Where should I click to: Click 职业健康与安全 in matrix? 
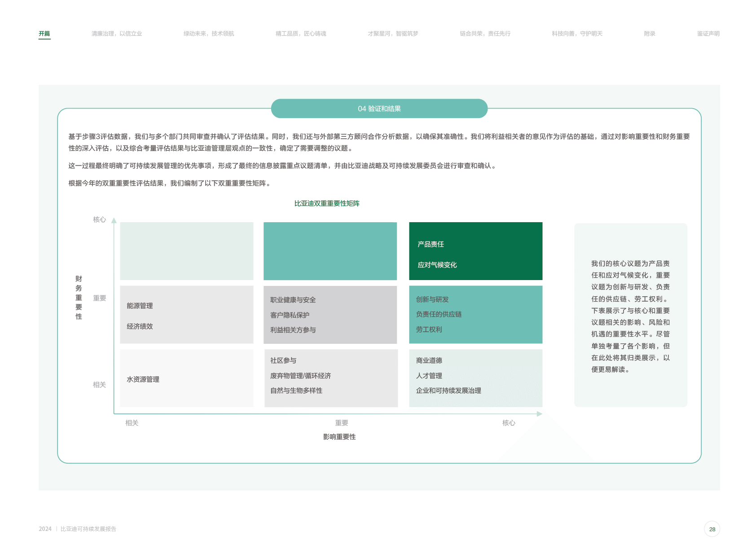click(293, 300)
